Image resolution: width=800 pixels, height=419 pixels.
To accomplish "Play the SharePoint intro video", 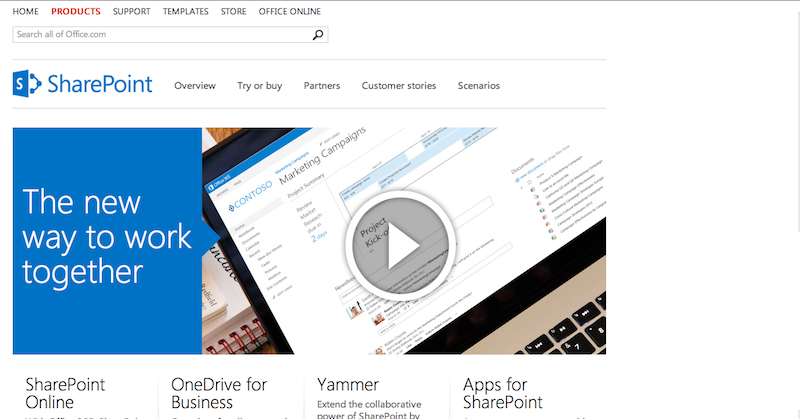I will pyautogui.click(x=400, y=245).
